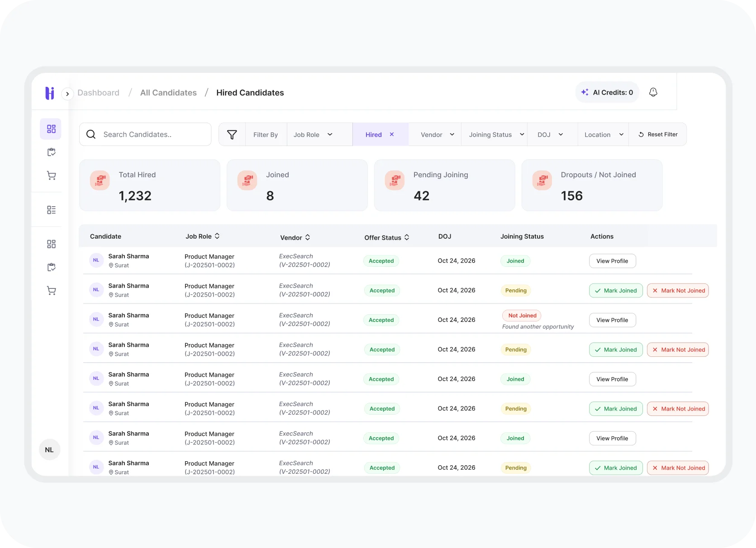Remove the Hired filter chip

point(392,134)
